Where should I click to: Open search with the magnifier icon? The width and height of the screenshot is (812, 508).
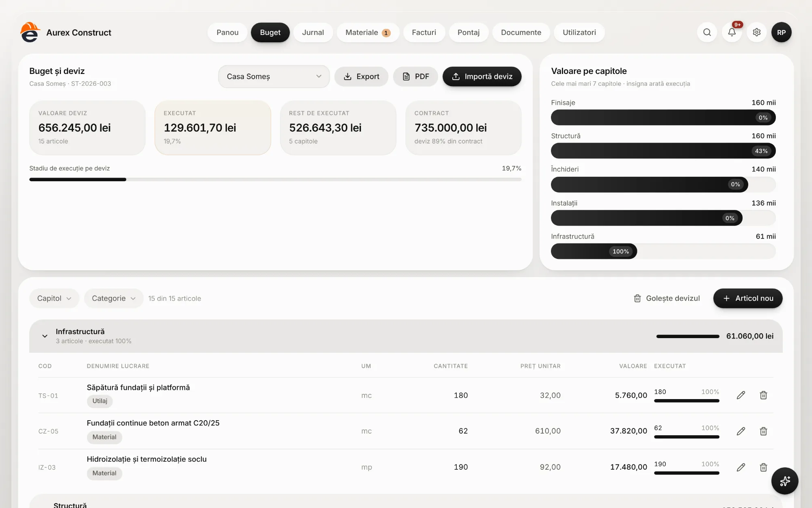(707, 32)
